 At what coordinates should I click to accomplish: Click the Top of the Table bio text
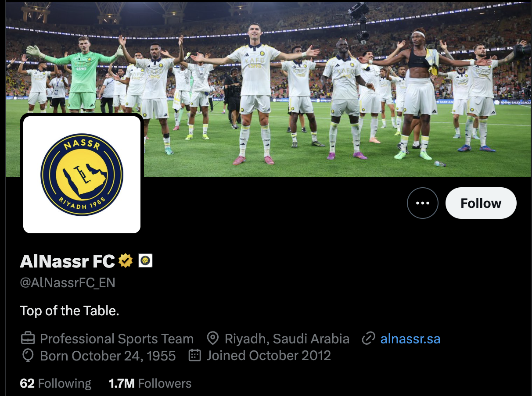tap(70, 311)
